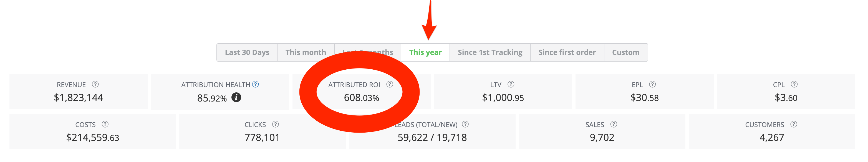Select the This year date range

click(x=425, y=52)
